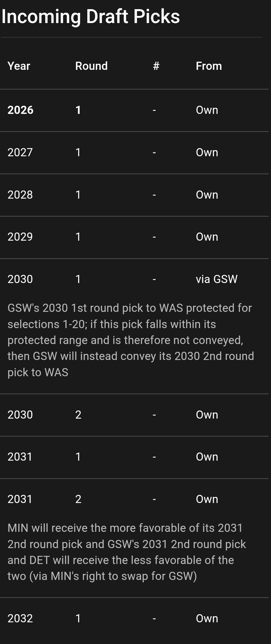Click the GSW 2030 protection note
The height and width of the screenshot is (644, 271).
point(130,340)
